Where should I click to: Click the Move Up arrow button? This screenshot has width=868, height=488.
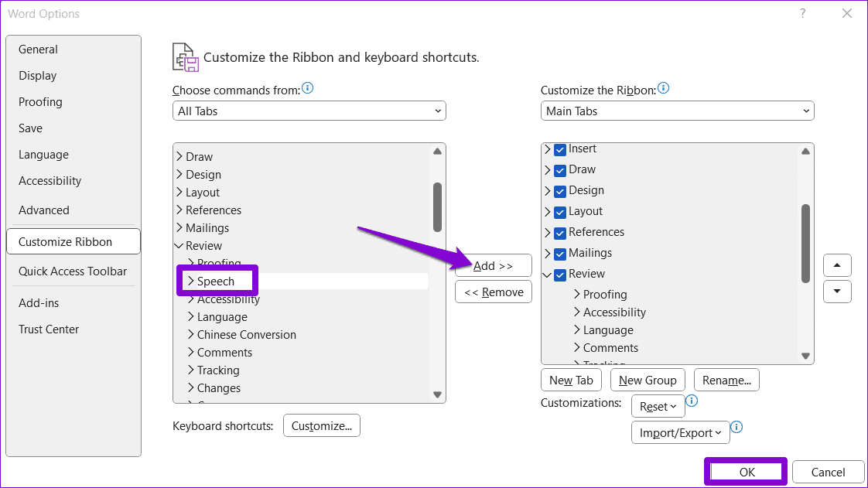tap(837, 265)
